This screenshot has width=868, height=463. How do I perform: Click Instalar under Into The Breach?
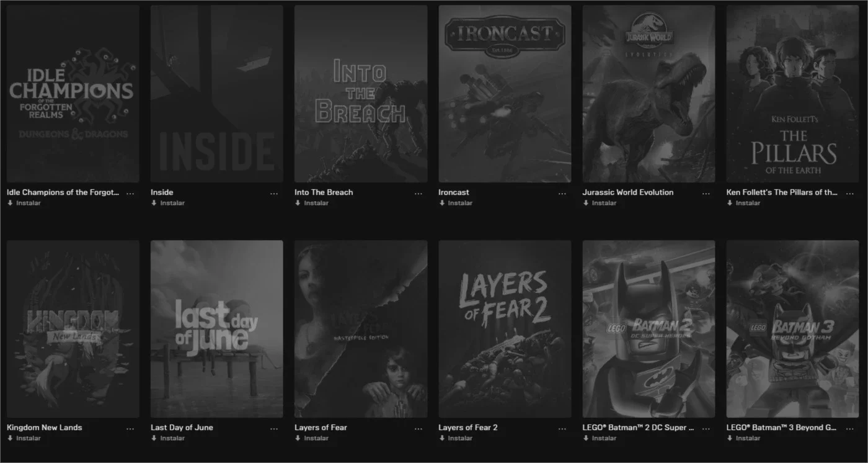tap(311, 203)
